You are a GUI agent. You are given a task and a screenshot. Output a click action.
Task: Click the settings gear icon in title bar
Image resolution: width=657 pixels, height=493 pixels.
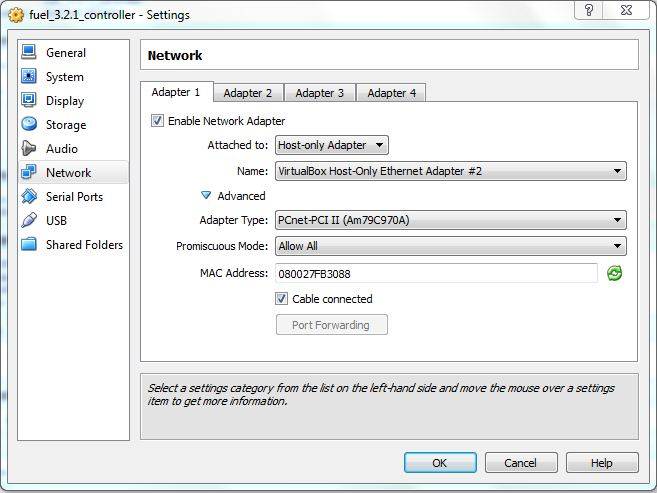(x=16, y=15)
